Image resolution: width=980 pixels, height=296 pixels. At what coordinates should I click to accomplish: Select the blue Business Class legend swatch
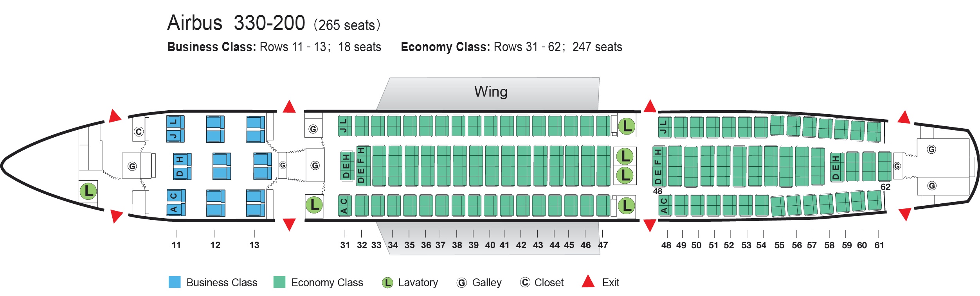coord(175,282)
